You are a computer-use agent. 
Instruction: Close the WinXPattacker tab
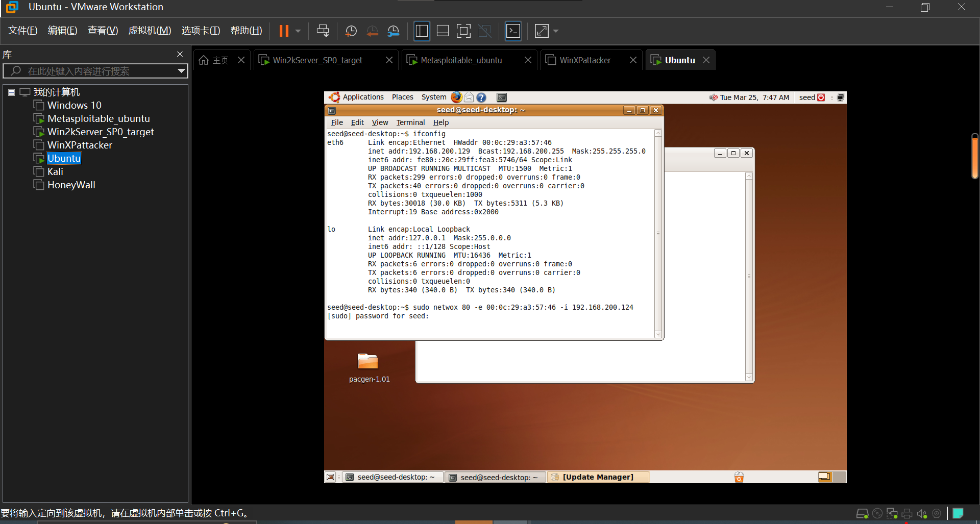(x=633, y=60)
